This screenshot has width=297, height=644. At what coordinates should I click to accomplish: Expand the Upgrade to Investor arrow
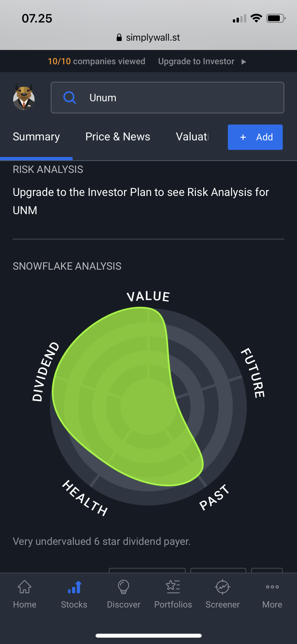244,62
